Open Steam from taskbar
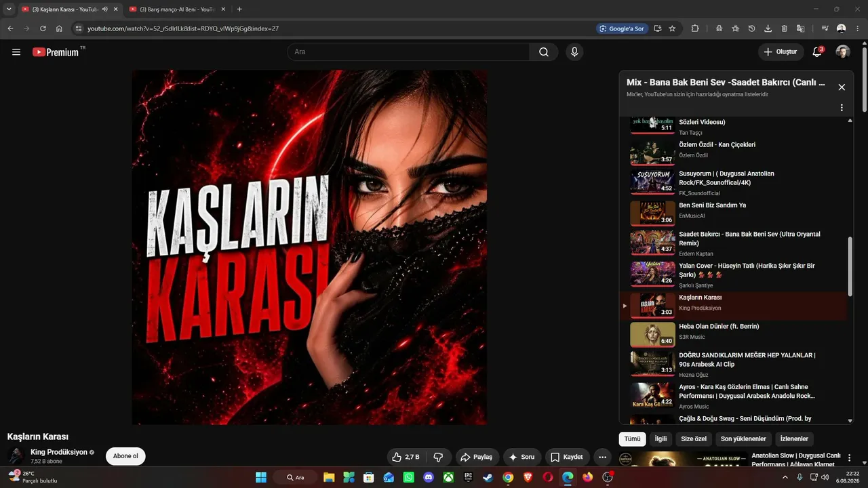This screenshot has width=868, height=488. [x=488, y=477]
